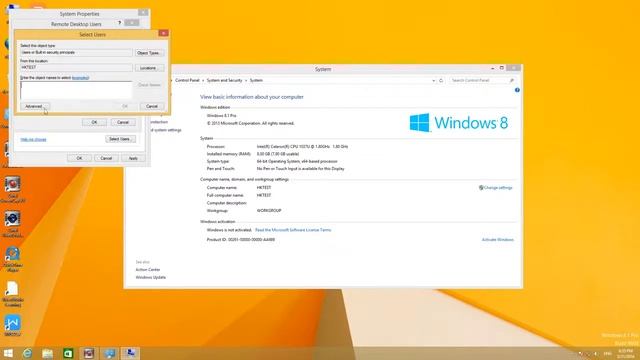This screenshot has width=640, height=360.
Task: Close the Select Users dialog with red X
Action: coord(163,33)
